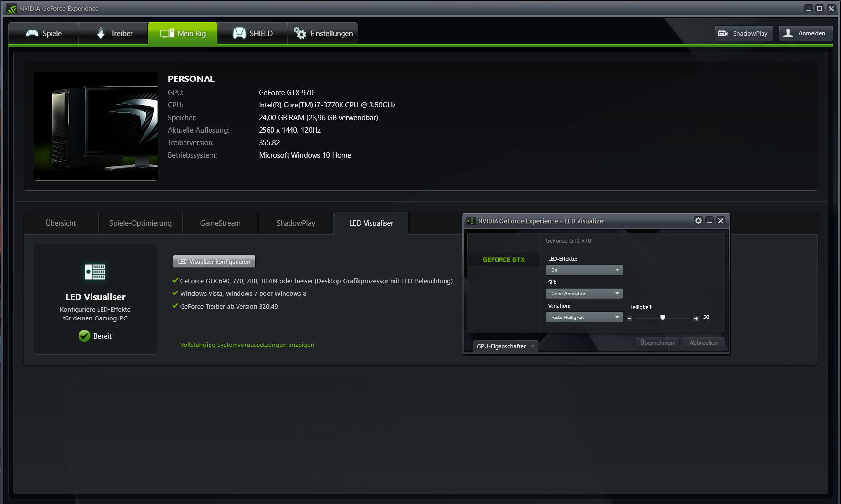Image resolution: width=841 pixels, height=504 pixels.
Task: Click the monitor icon on Mein Rig
Action: (x=167, y=33)
